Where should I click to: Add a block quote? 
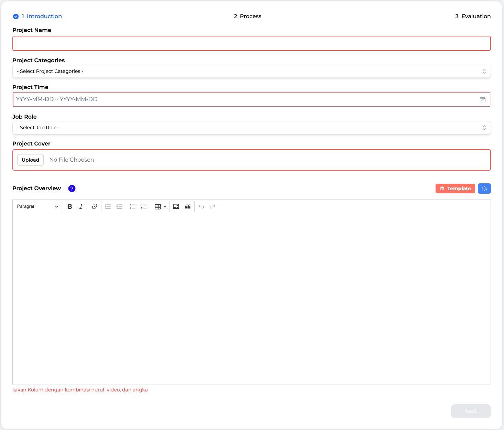[x=188, y=206]
